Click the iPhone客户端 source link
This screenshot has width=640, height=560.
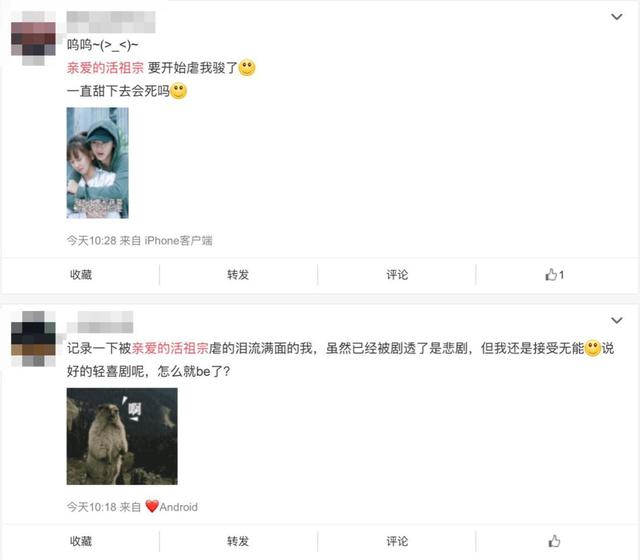178,240
